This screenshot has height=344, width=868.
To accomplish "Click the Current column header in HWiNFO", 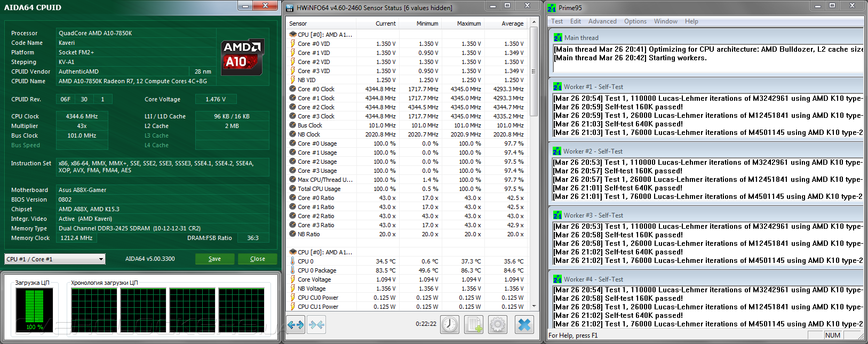I will tap(377, 23).
